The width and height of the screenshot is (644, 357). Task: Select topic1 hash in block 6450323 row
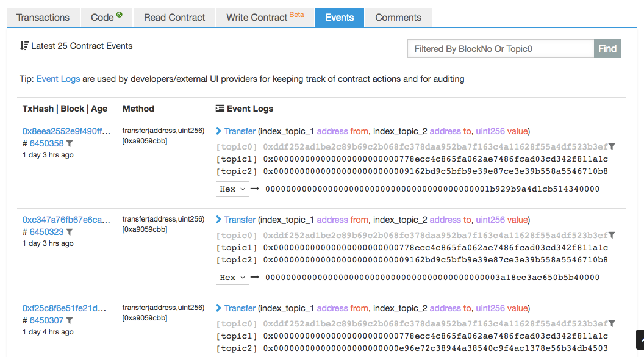pos(435,248)
